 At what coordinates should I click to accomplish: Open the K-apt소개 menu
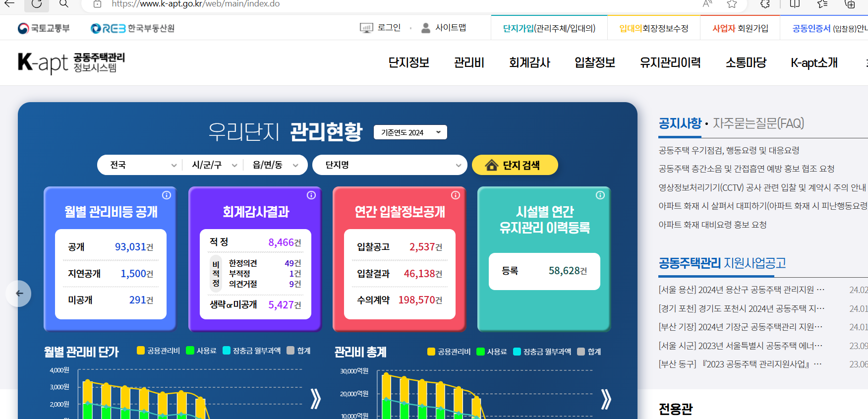pos(814,63)
